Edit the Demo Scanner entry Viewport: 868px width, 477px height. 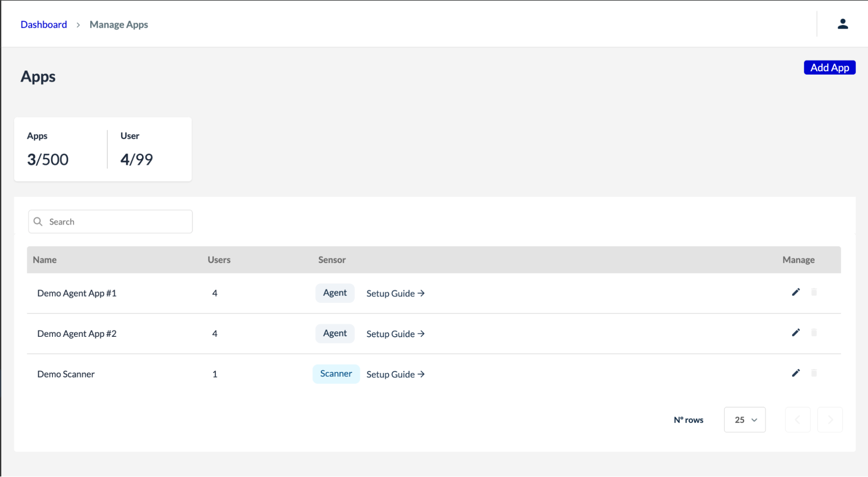[796, 373]
